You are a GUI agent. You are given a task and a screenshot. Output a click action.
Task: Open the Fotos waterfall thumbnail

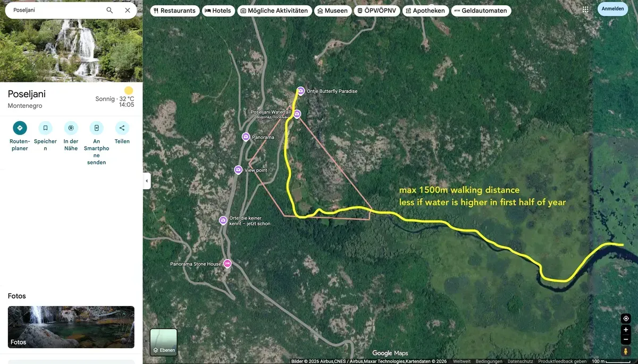pyautogui.click(x=71, y=327)
